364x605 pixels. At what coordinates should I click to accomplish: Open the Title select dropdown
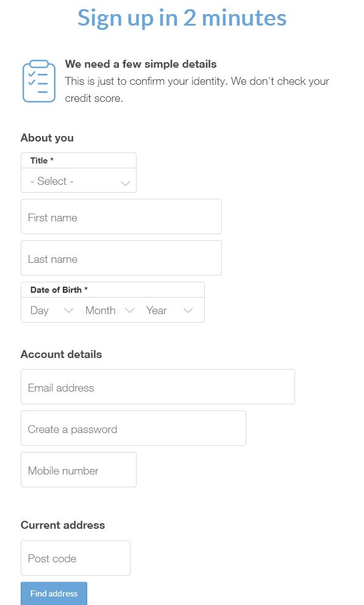tap(79, 181)
